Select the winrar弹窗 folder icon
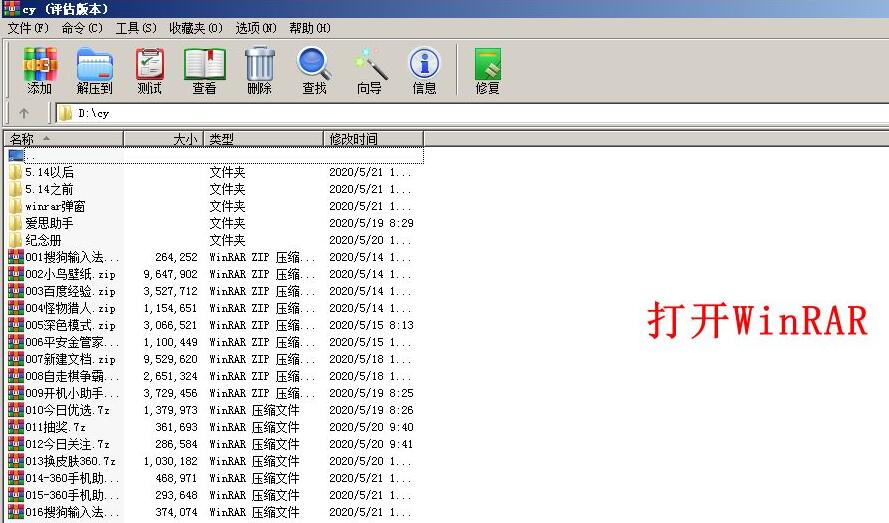 coord(16,206)
